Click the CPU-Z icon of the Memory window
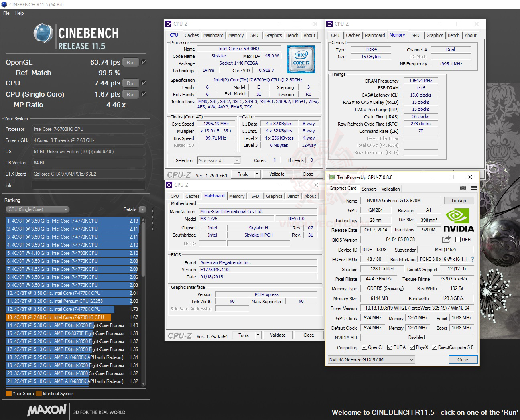Image resolution: width=520 pixels, height=420 pixels. [330, 24]
